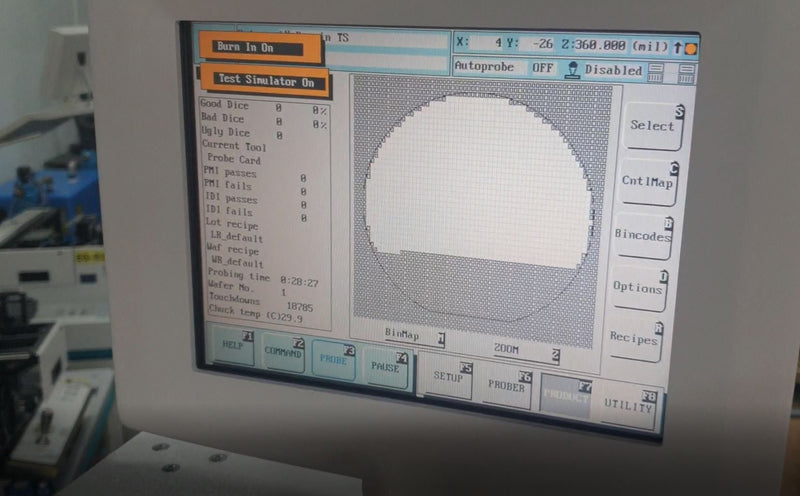
Task: Click the first cassette icon after Disabled
Action: click(x=656, y=73)
